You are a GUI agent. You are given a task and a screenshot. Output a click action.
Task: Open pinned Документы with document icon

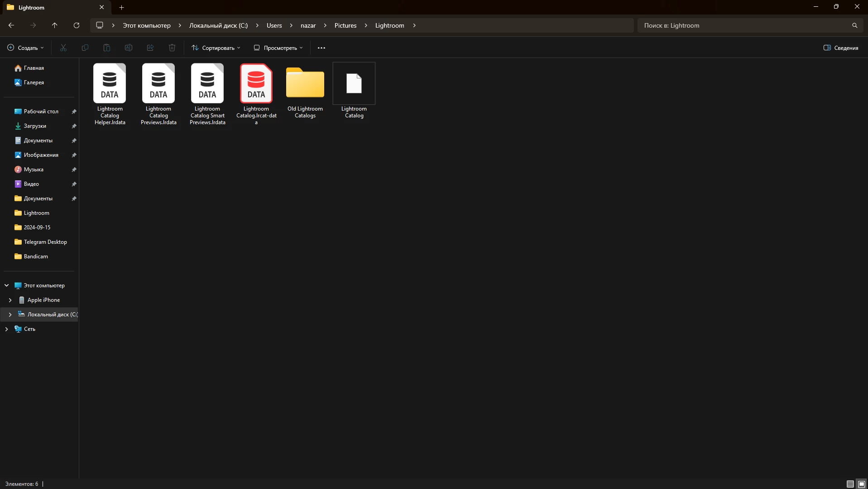pyautogui.click(x=39, y=140)
